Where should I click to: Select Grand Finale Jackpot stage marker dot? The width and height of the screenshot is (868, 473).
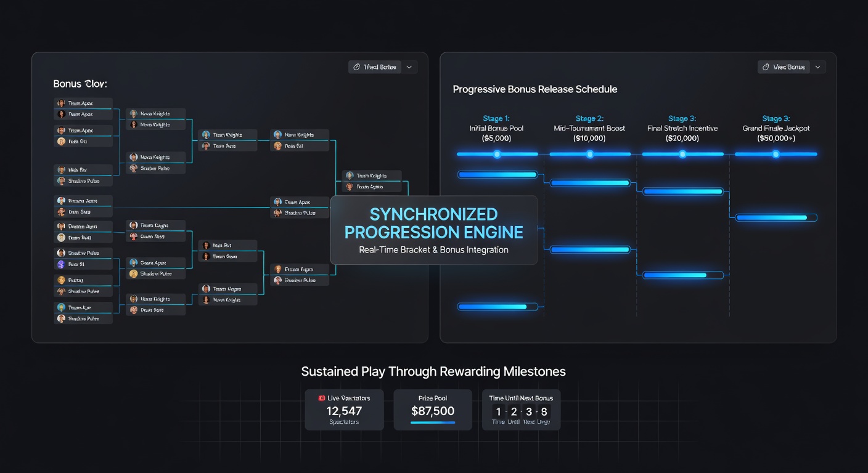coord(776,154)
